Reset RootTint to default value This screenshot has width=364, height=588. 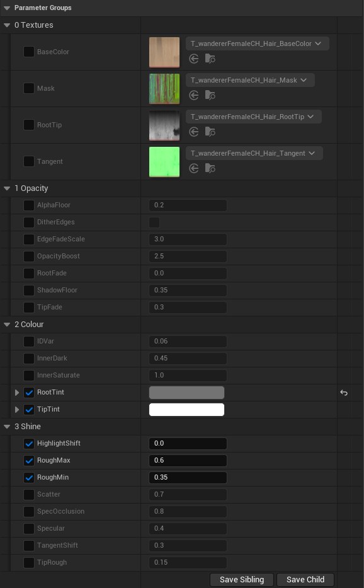tap(344, 393)
